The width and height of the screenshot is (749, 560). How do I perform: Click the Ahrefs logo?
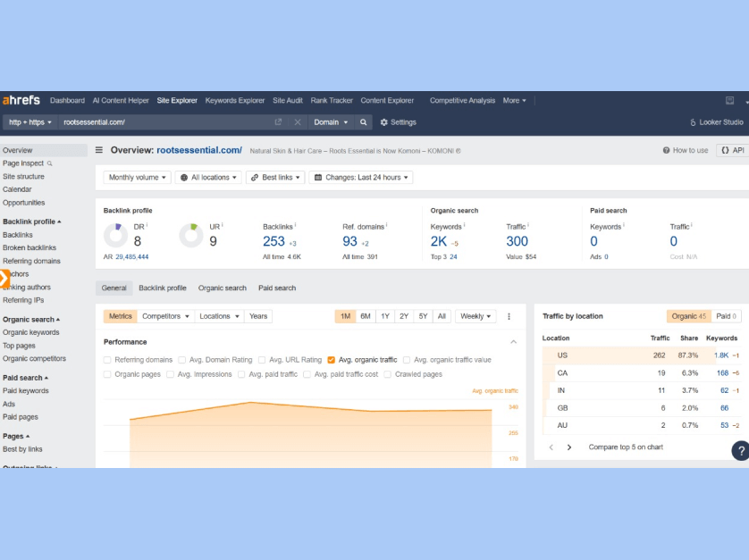point(21,100)
